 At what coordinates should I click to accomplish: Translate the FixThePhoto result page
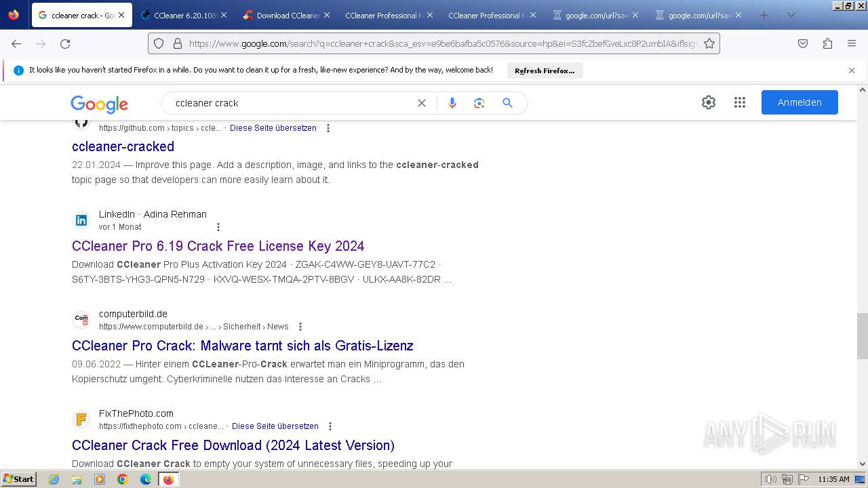point(275,426)
